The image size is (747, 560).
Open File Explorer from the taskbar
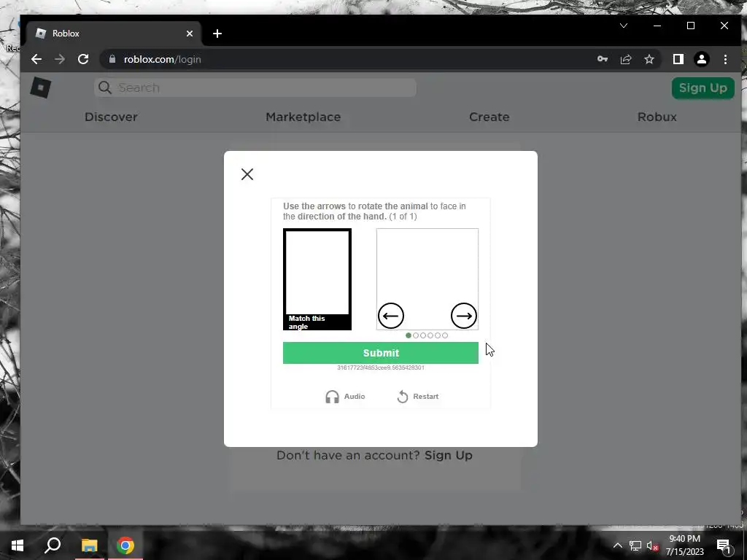tap(89, 545)
